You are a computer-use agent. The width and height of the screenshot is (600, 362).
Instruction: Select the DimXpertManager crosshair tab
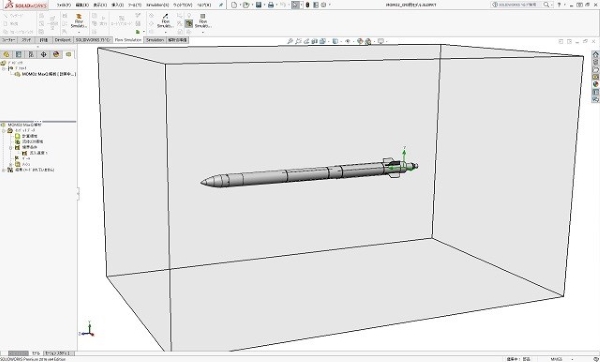coord(43,54)
